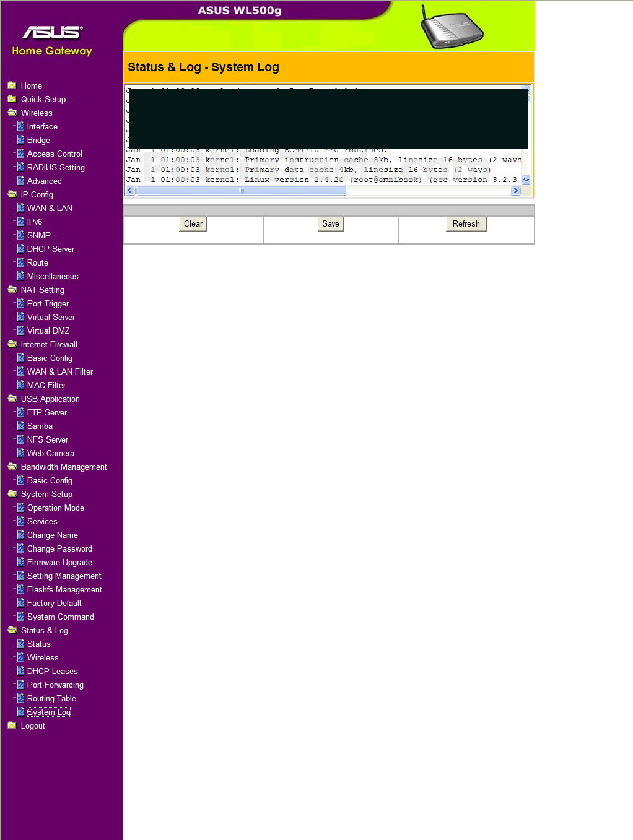
Task: Click the page icon beside Access Control
Action: click(x=20, y=154)
